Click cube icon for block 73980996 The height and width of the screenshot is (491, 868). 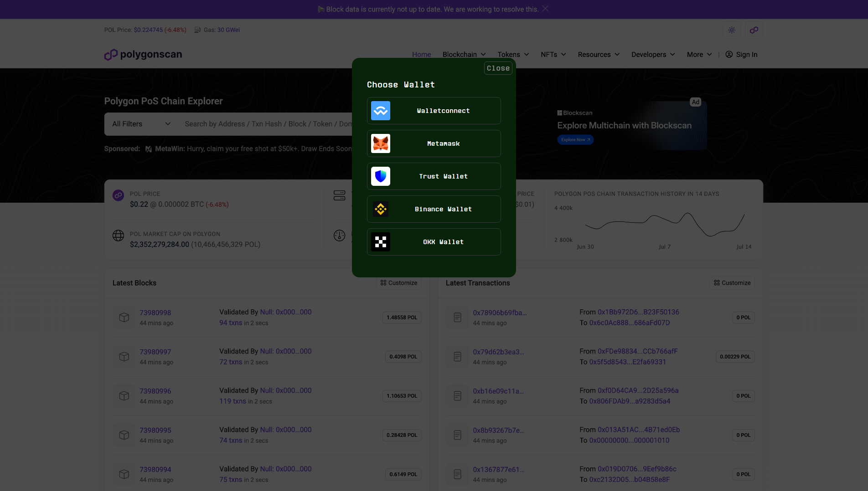(x=124, y=396)
